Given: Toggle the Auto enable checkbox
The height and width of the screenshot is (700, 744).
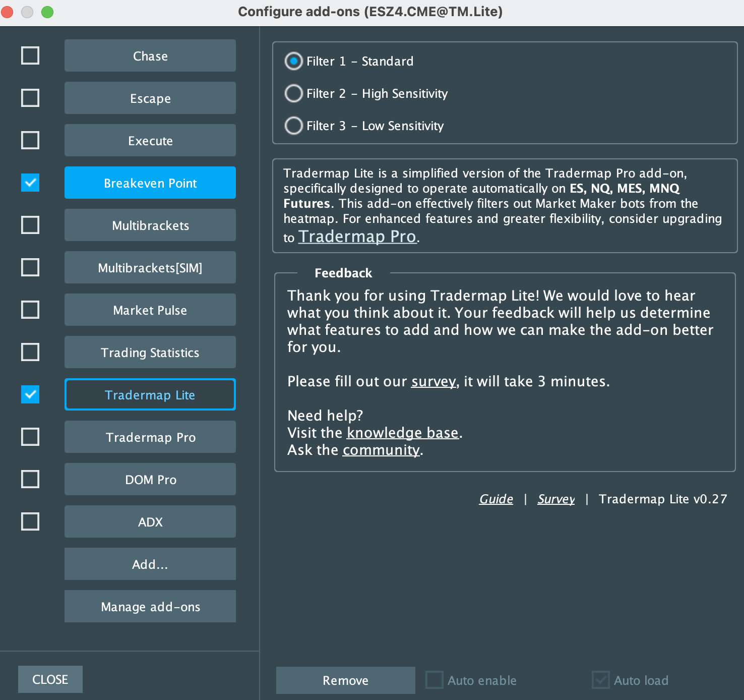Looking at the screenshot, I should (435, 680).
